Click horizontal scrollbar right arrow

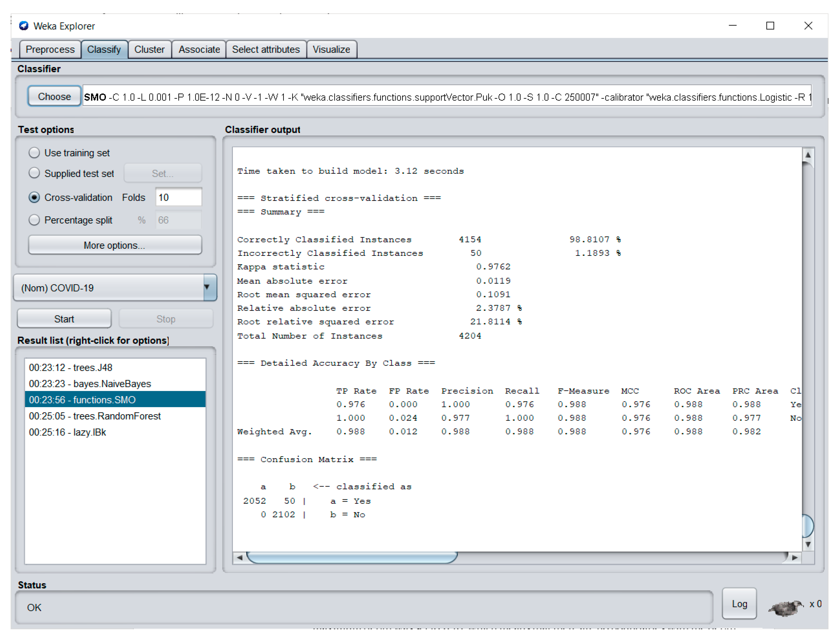point(795,558)
